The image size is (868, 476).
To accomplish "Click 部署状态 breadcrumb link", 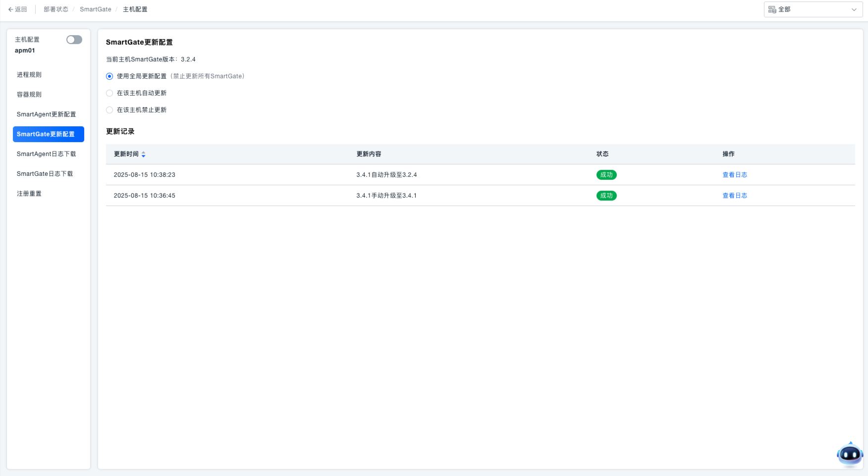I will click(56, 9).
